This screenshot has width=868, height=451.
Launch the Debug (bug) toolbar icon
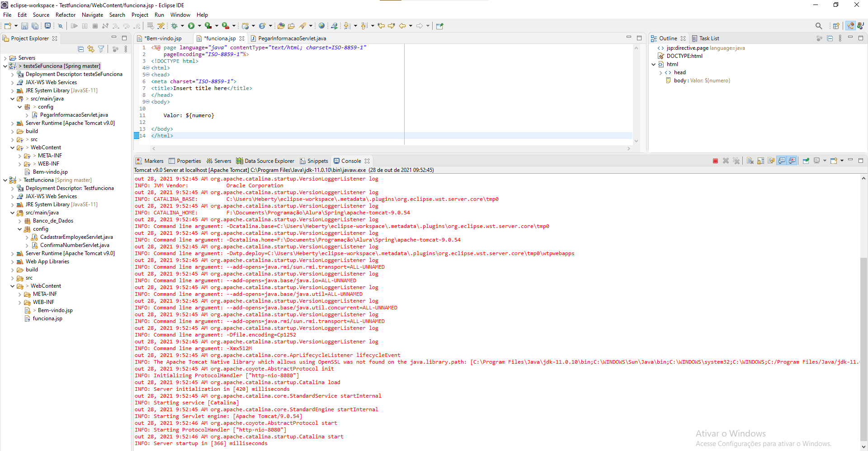pos(175,26)
